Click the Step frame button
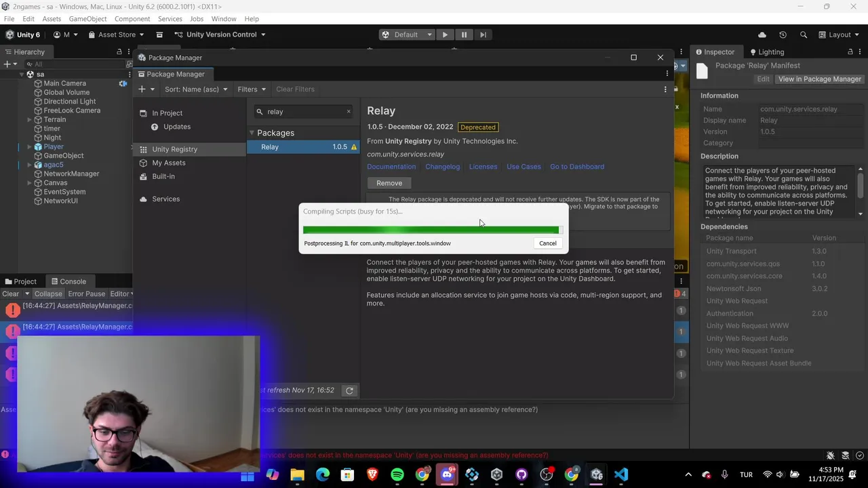Screen dimensions: 868x488 [x=483, y=35]
